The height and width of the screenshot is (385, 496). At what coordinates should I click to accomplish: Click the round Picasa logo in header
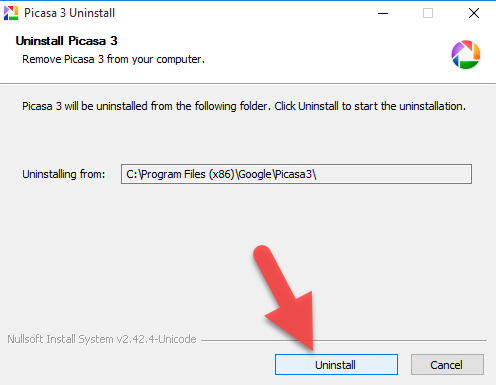[466, 54]
